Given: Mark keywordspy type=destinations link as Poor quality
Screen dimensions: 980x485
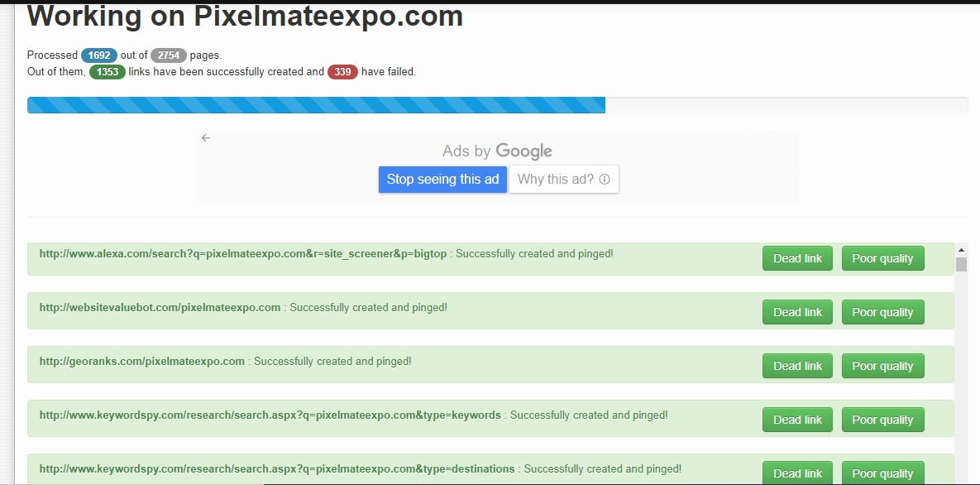Looking at the screenshot, I should click(x=882, y=473).
